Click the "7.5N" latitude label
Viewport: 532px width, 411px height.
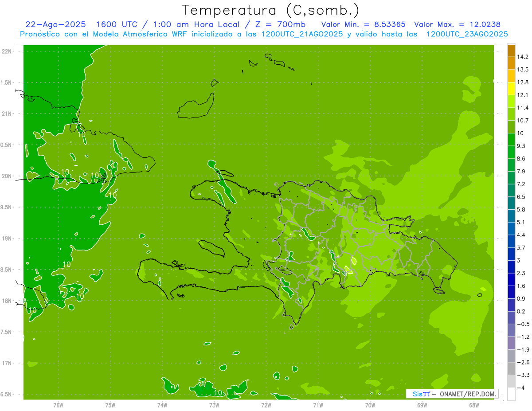coord(6,332)
